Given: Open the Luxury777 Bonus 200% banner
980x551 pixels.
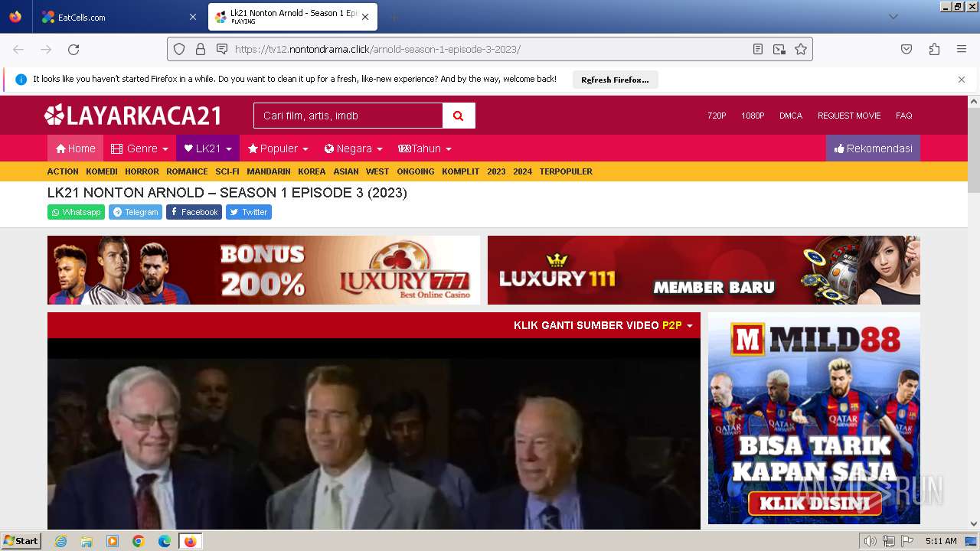Looking at the screenshot, I should click(263, 270).
